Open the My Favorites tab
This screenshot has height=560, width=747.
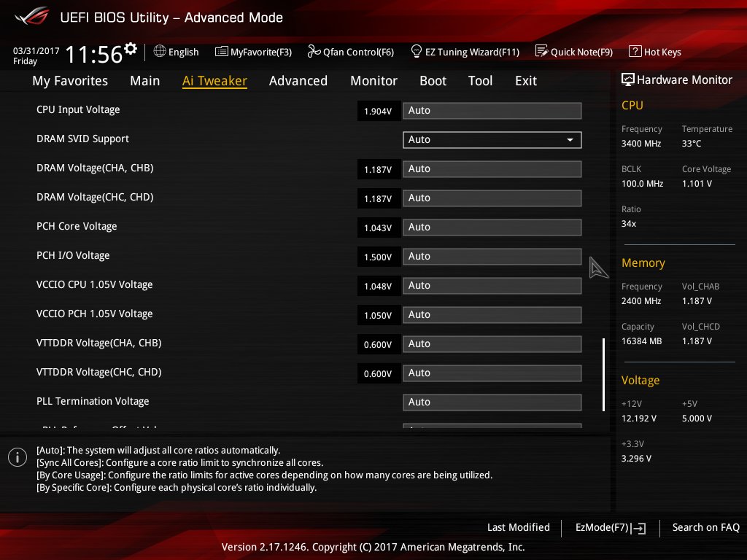pyautogui.click(x=70, y=80)
